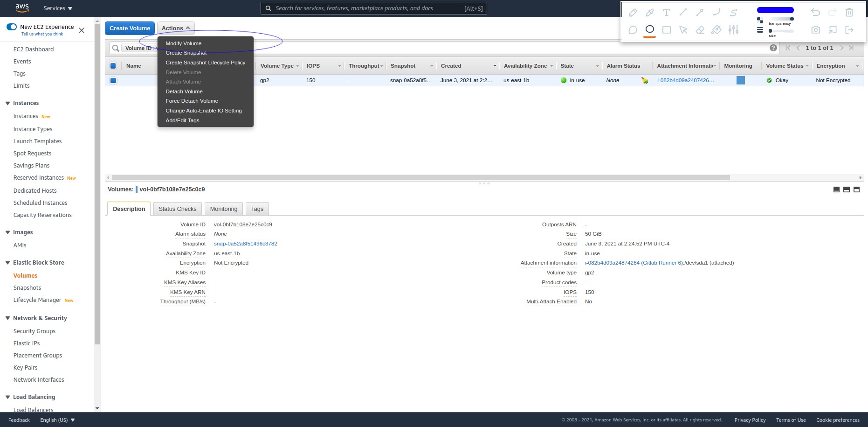Switch to the Status Checks tab

(x=178, y=209)
